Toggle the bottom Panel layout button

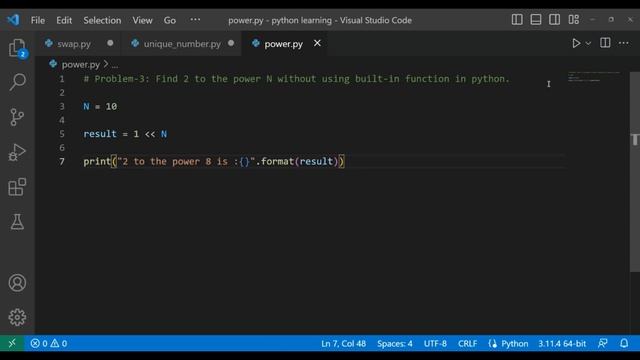tap(536, 20)
